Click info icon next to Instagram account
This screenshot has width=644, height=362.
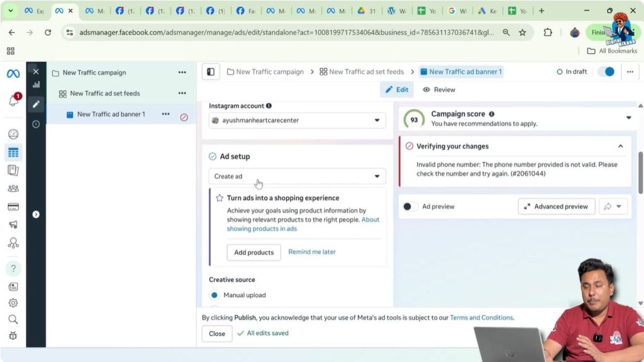tap(269, 106)
